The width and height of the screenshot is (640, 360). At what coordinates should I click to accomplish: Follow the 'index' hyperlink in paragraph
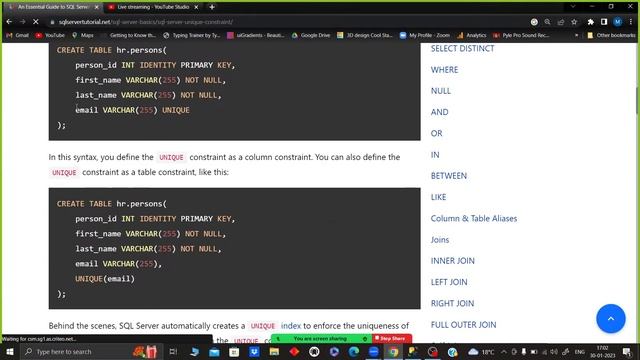pyautogui.click(x=291, y=326)
